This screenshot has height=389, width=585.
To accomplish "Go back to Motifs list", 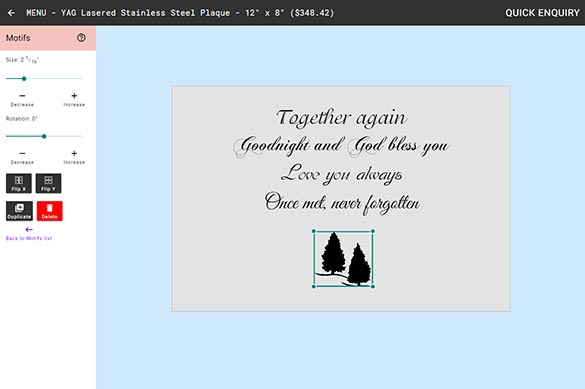I will (29, 234).
